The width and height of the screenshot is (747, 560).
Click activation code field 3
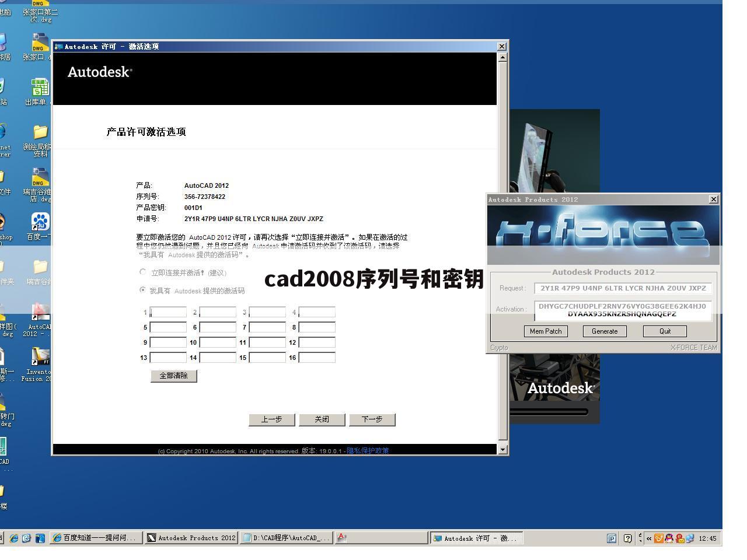point(267,312)
